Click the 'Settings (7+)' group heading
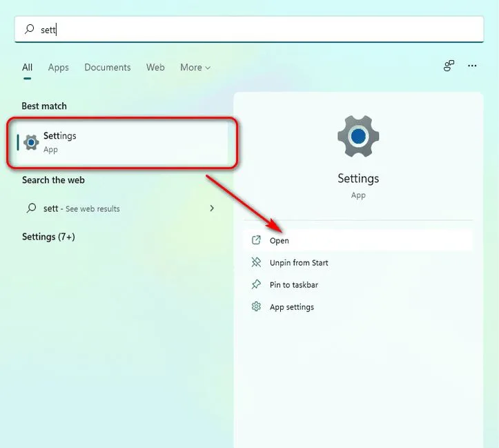 [x=48, y=237]
